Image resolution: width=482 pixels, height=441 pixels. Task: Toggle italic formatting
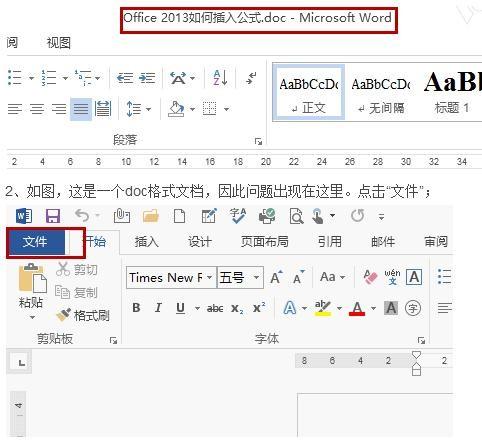(158, 308)
